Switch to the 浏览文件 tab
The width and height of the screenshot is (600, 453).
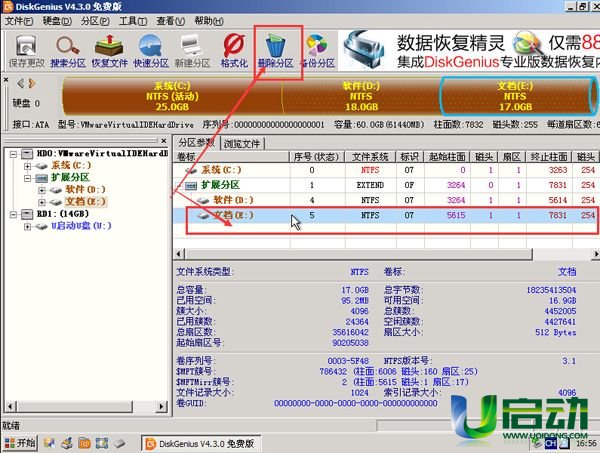tap(242, 143)
